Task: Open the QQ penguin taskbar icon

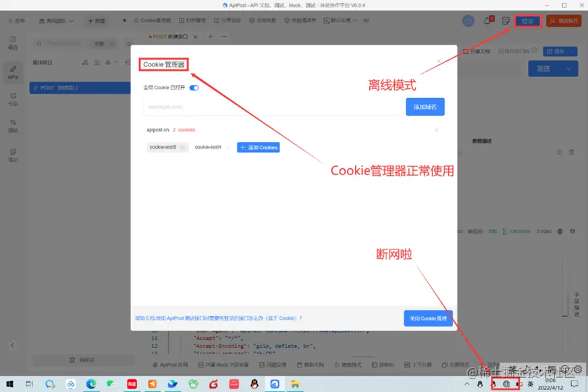Action: click(x=255, y=384)
